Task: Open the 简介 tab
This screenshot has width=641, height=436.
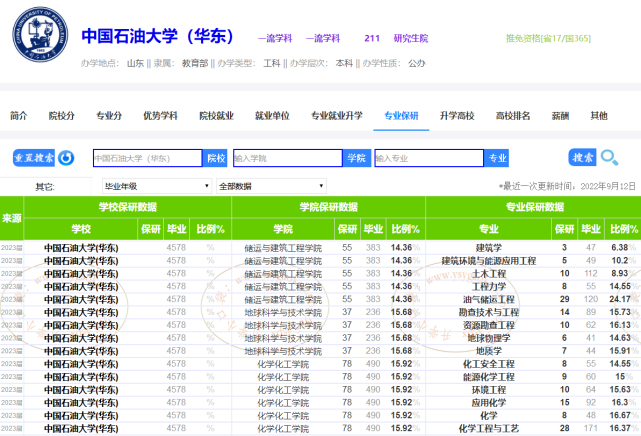Action: pyautogui.click(x=18, y=116)
